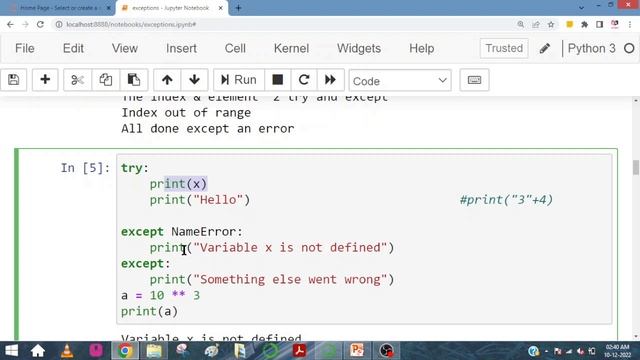Open the Cell menu
Viewport: 640px width, 360px height.
pyautogui.click(x=235, y=48)
